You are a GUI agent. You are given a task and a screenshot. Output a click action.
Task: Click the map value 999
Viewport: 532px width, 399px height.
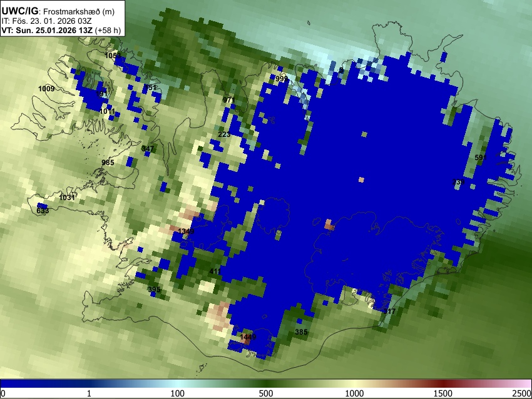[282, 79]
